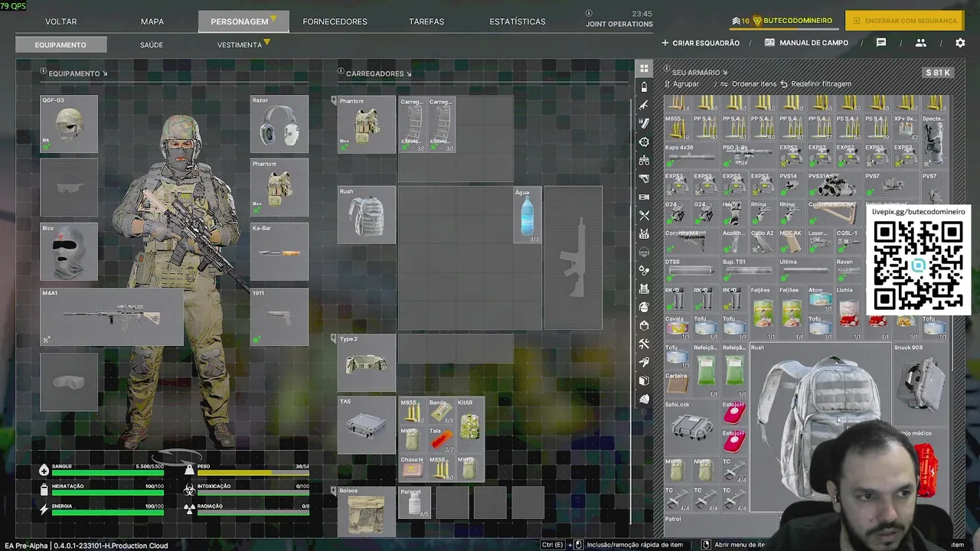This screenshot has width=980, height=551.
Task: Click the Type 2 belt slot
Action: [x=367, y=363]
